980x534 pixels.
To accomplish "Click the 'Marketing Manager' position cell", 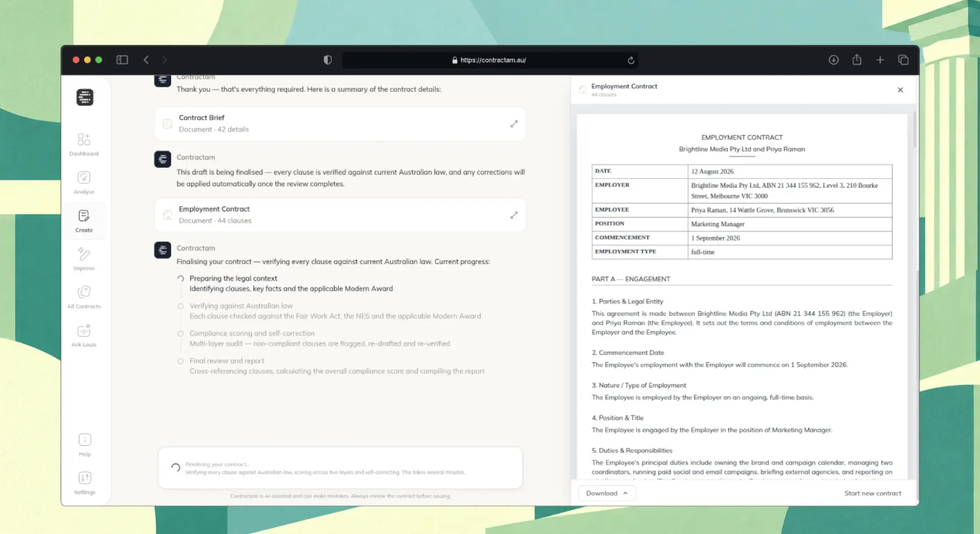I will click(x=790, y=224).
